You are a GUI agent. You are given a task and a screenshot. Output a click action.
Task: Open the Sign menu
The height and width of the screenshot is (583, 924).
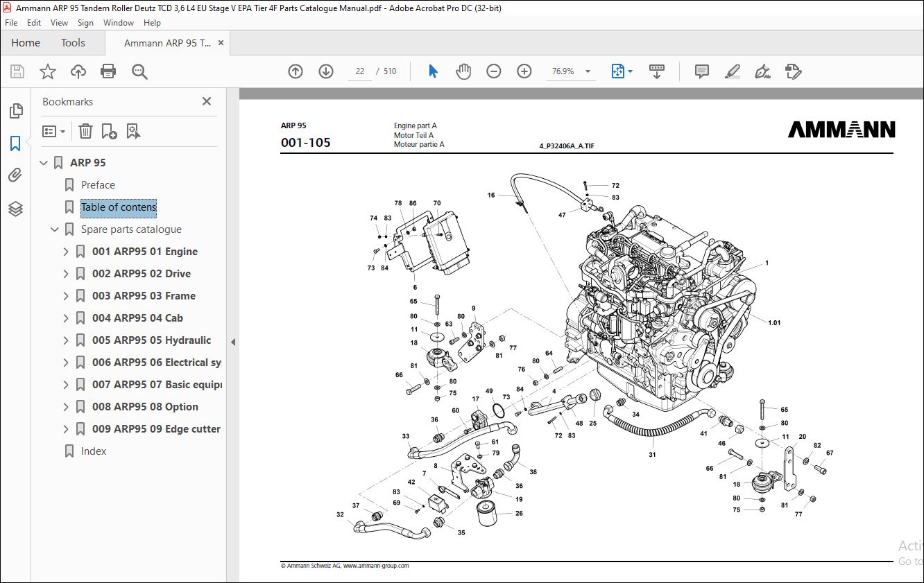[x=85, y=23]
